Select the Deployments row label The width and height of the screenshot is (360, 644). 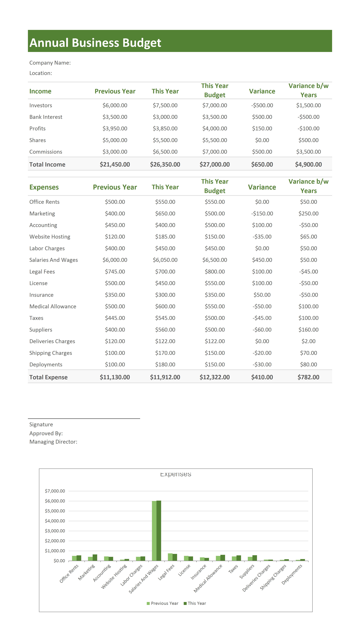point(46,365)
